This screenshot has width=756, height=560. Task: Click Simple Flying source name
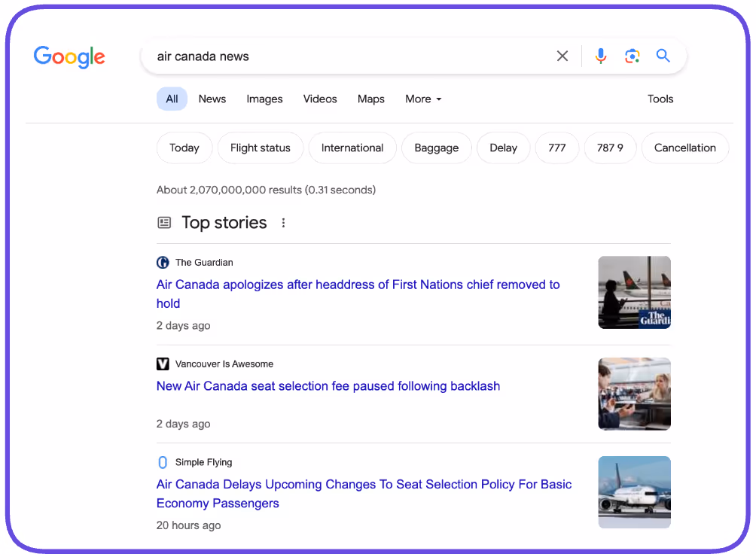[x=203, y=462]
